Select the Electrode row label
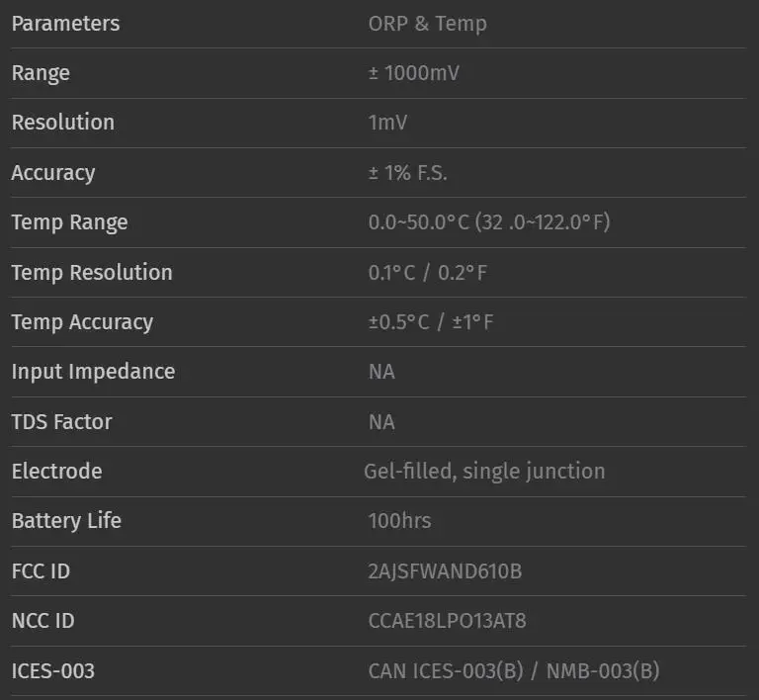The image size is (759, 700). click(56, 471)
